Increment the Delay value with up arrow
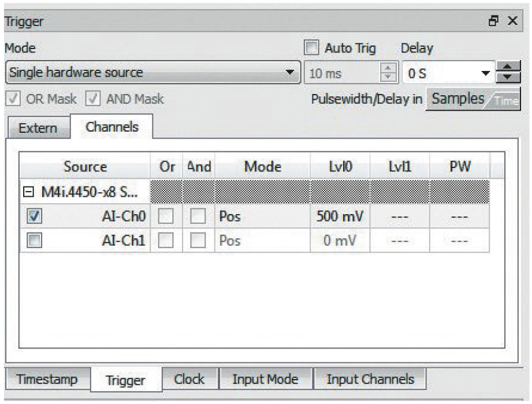This screenshot has width=532, height=404. click(508, 66)
